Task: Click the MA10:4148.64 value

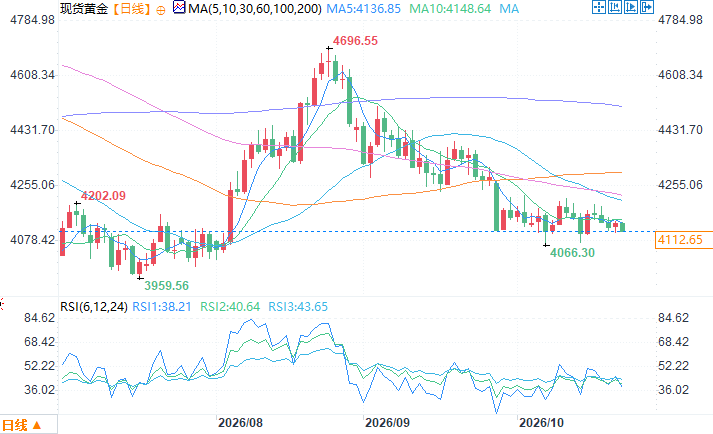Action: pyautogui.click(x=450, y=9)
